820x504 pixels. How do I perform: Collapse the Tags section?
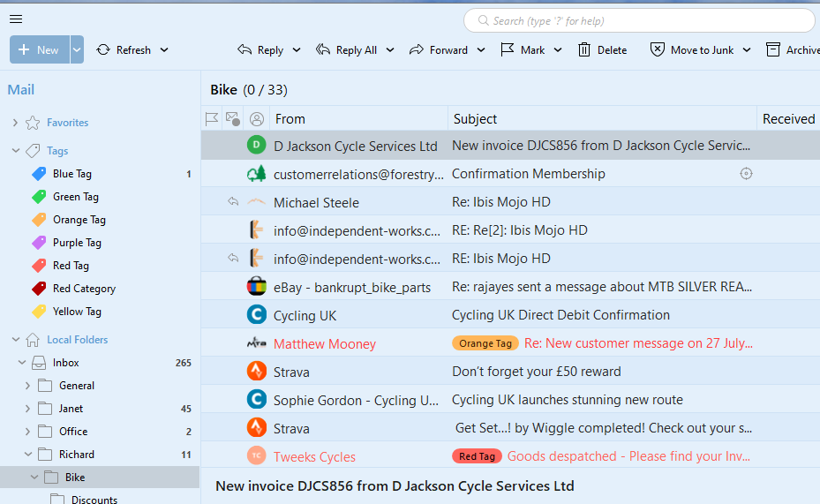click(x=16, y=151)
